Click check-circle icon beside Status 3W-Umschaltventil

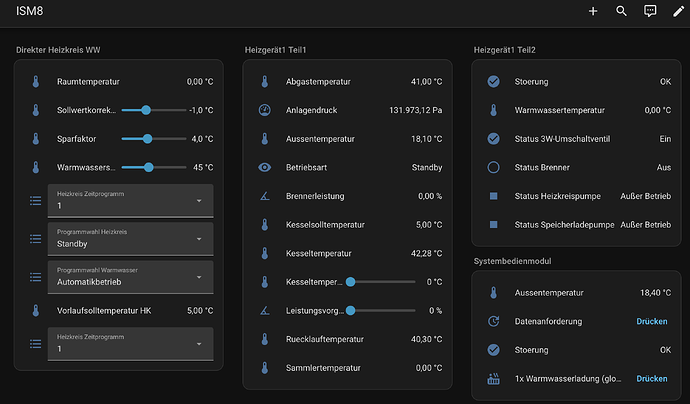point(493,139)
